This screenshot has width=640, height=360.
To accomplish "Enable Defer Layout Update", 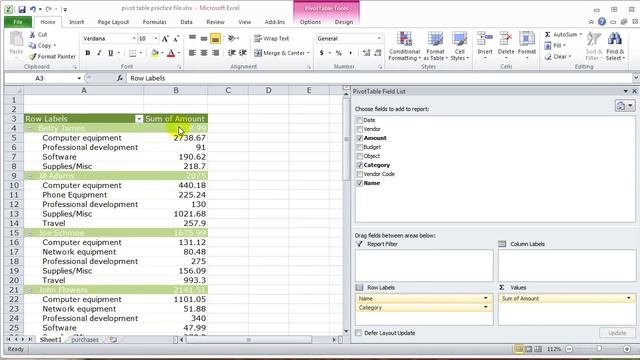I will 358,333.
